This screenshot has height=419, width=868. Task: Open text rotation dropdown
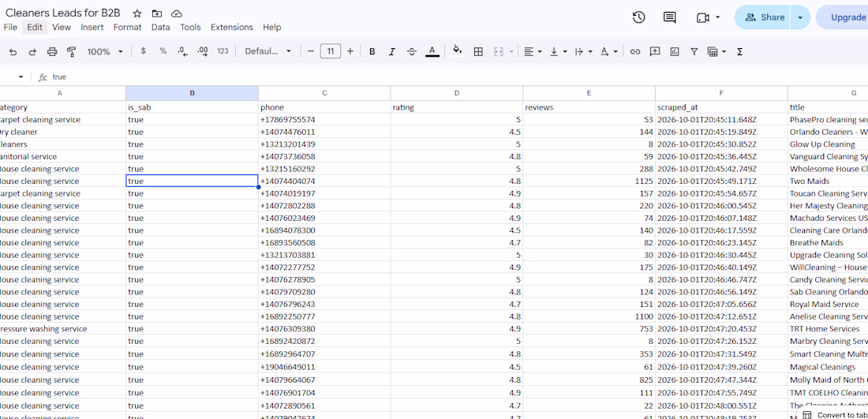click(x=609, y=51)
